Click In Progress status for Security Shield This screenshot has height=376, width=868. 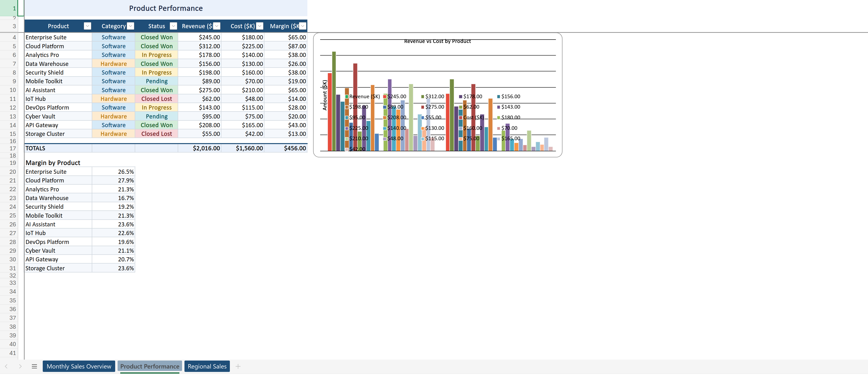tap(157, 72)
